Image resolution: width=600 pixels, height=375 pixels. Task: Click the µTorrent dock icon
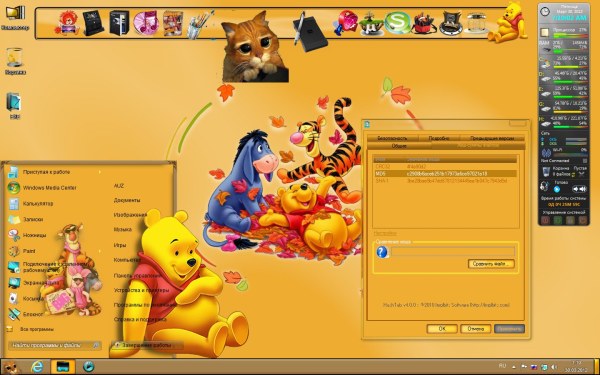click(370, 24)
